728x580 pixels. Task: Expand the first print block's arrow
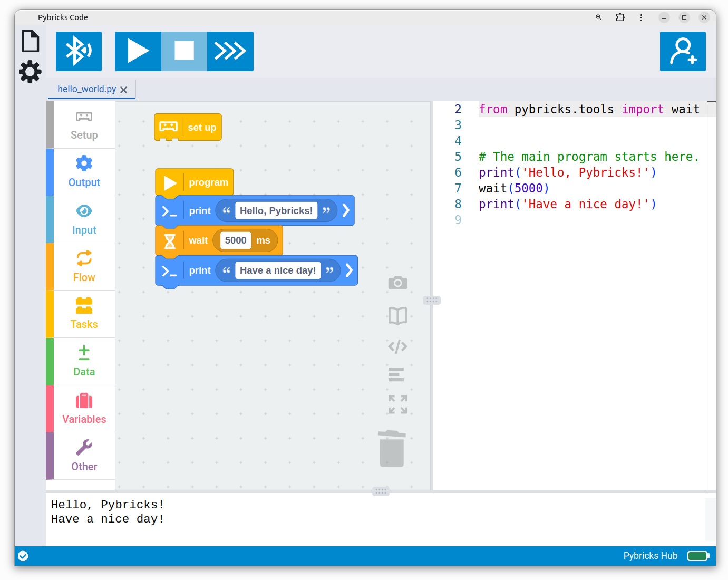click(346, 210)
